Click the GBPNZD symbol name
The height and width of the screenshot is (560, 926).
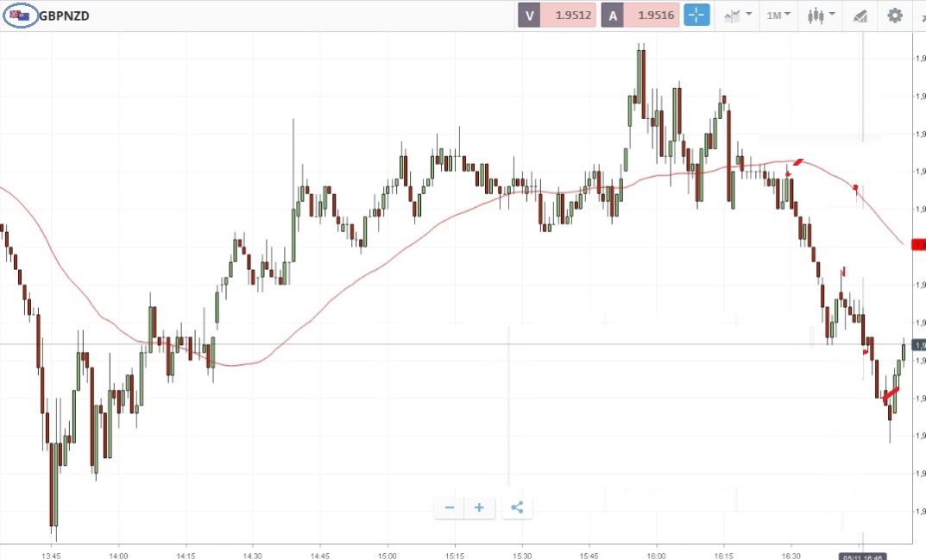click(x=65, y=16)
